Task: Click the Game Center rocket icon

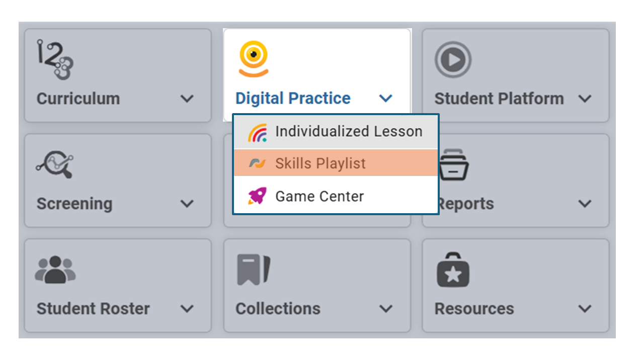Action: (257, 196)
